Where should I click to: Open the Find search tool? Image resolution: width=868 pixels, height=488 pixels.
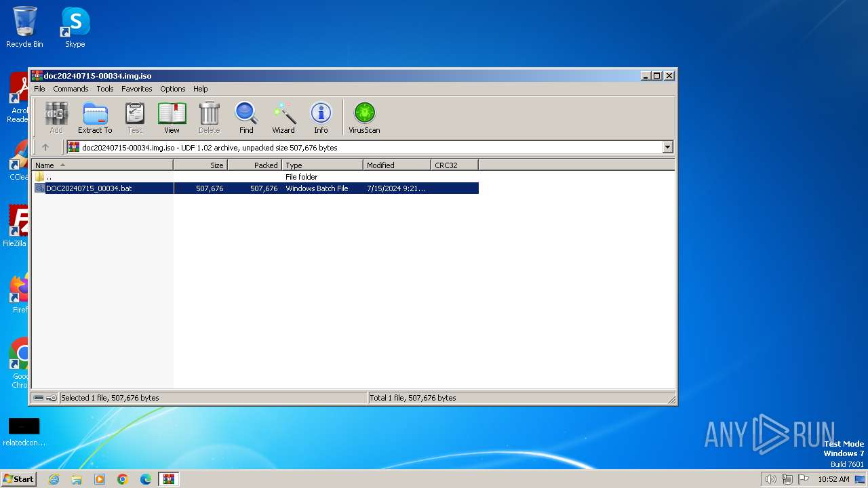[246, 117]
